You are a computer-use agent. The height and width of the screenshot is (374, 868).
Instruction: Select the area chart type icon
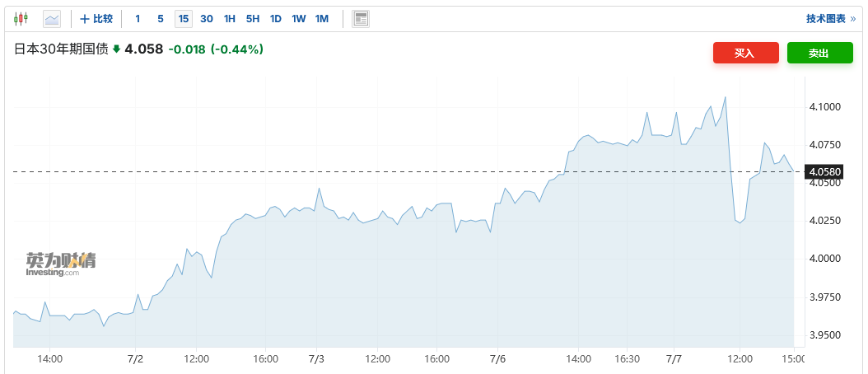[52, 19]
